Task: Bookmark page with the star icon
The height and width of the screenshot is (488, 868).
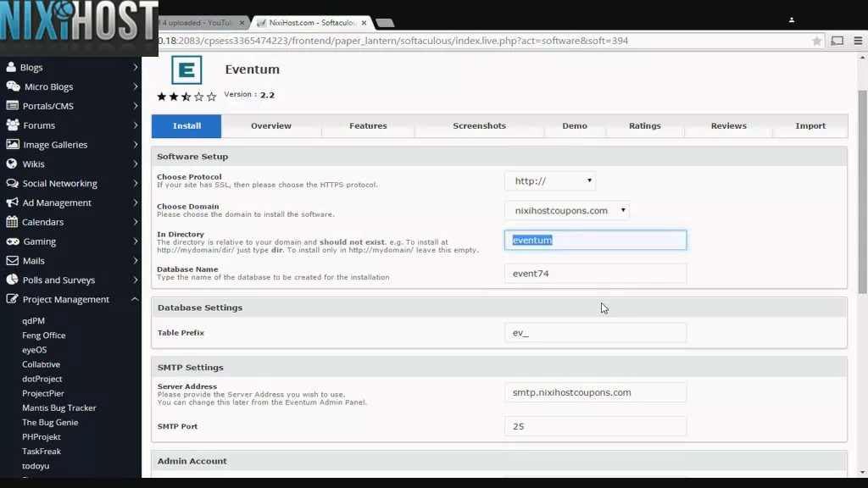Action: tap(816, 41)
